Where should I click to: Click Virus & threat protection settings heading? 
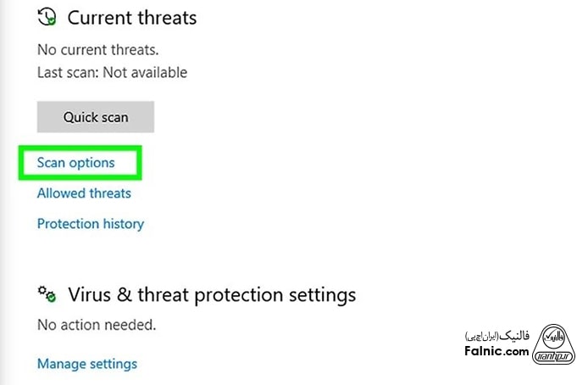coord(211,295)
